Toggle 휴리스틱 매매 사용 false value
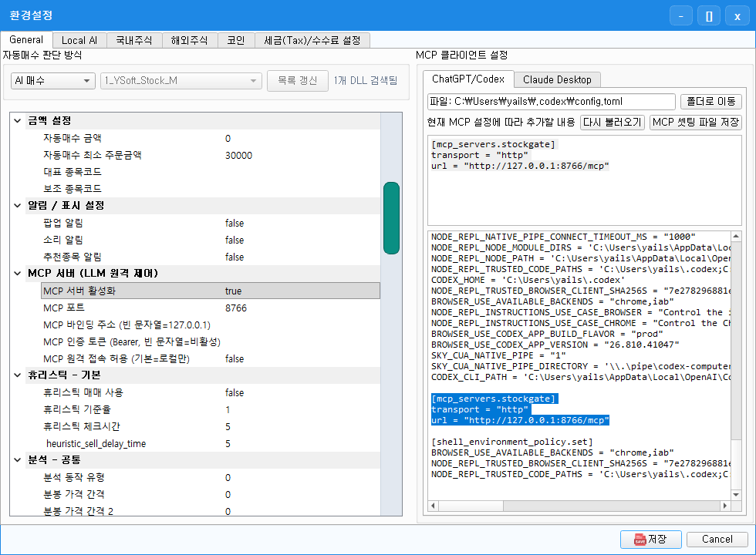The height and width of the screenshot is (555, 756). pyautogui.click(x=235, y=392)
